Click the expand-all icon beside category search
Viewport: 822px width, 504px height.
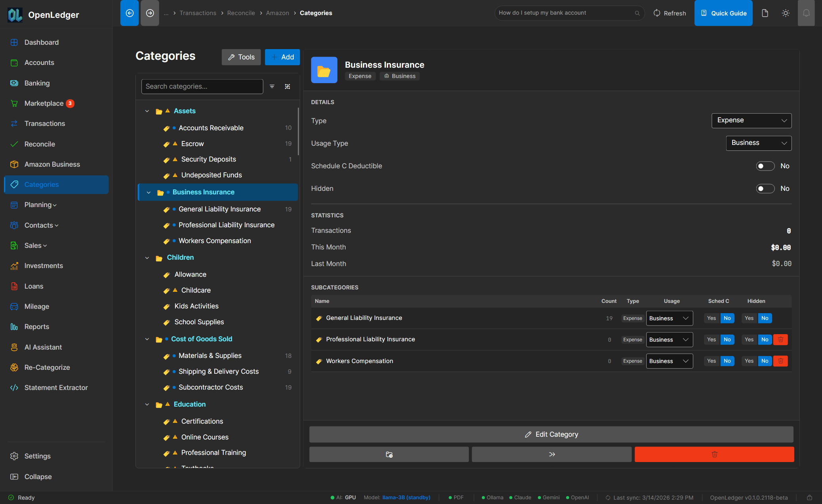click(287, 86)
